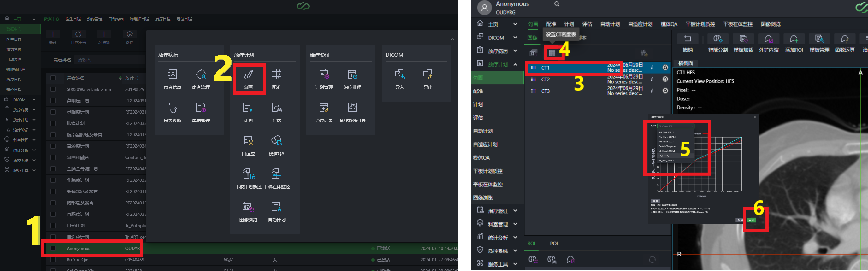
Task: Click the 排序重置 reset sort button
Action: pos(79,38)
